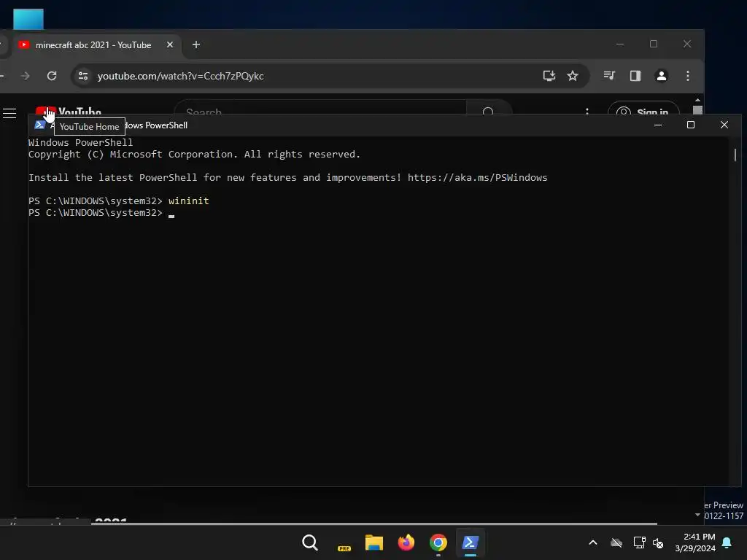
Task: Open YouTube settings three-dot menu
Action: [x=587, y=112]
